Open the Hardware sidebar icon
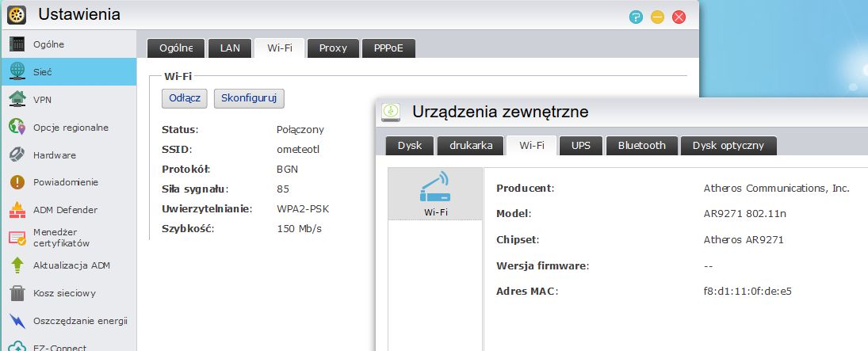The height and width of the screenshot is (351, 868). pos(17,155)
